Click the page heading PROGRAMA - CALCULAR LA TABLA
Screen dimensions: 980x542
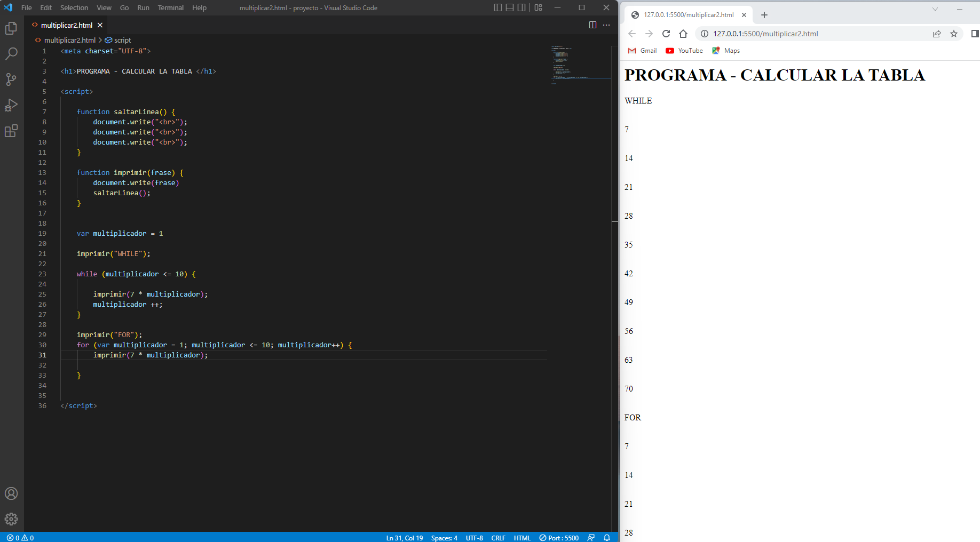[x=774, y=75]
